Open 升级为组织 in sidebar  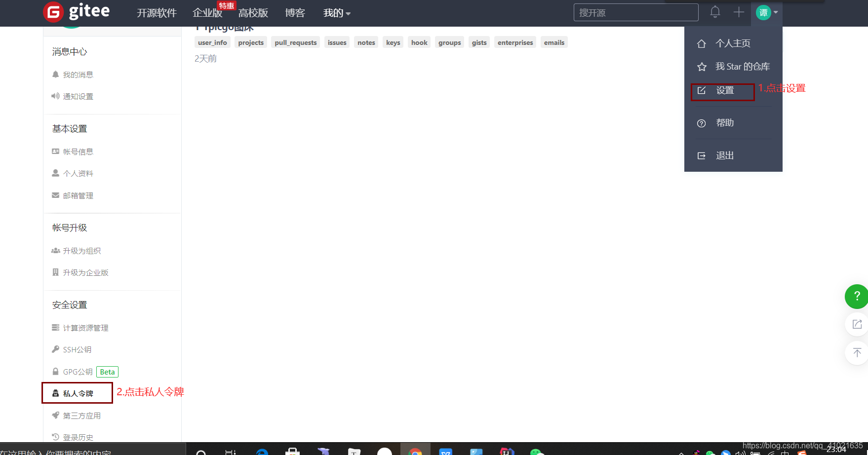(82, 251)
